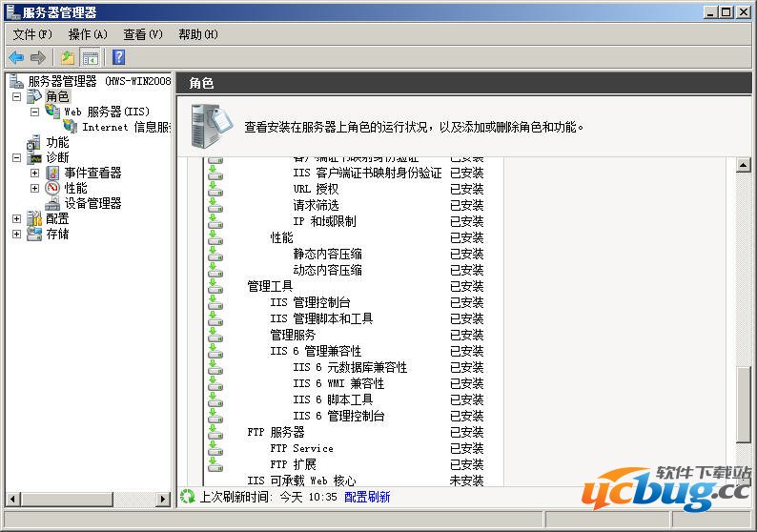Expand the 配置 tree node
This screenshot has height=532, width=757.
[x=16, y=218]
